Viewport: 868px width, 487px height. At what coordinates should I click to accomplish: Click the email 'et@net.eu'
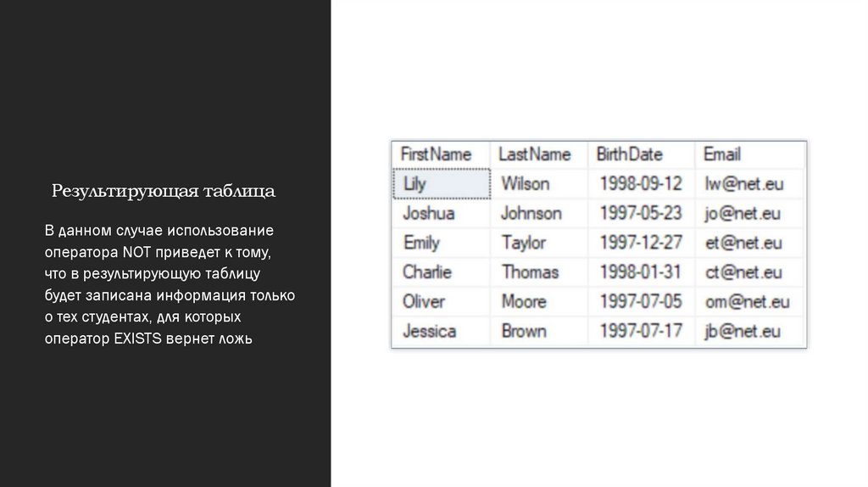(x=750, y=243)
